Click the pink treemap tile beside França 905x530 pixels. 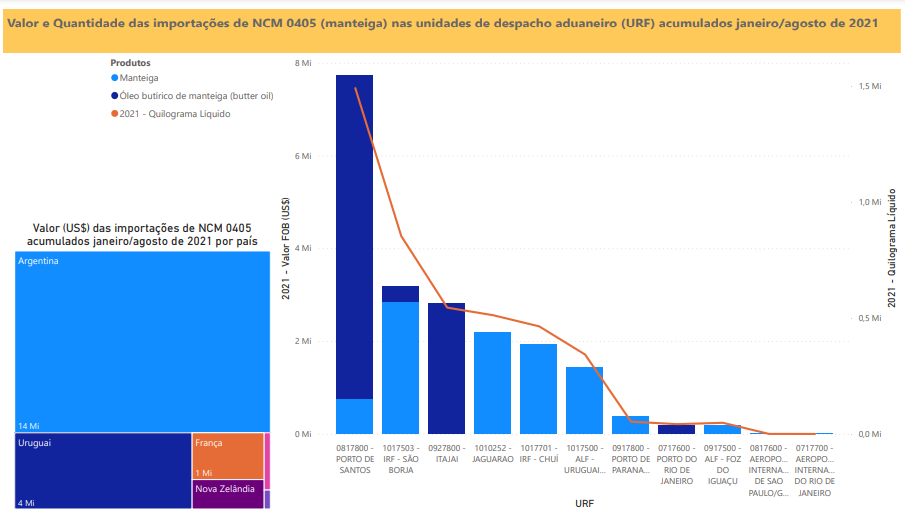point(267,461)
